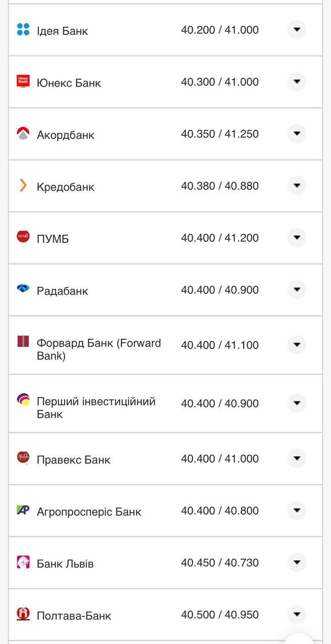Click the Банк Львів pink logo
This screenshot has width=331, height=644.
pyautogui.click(x=22, y=563)
